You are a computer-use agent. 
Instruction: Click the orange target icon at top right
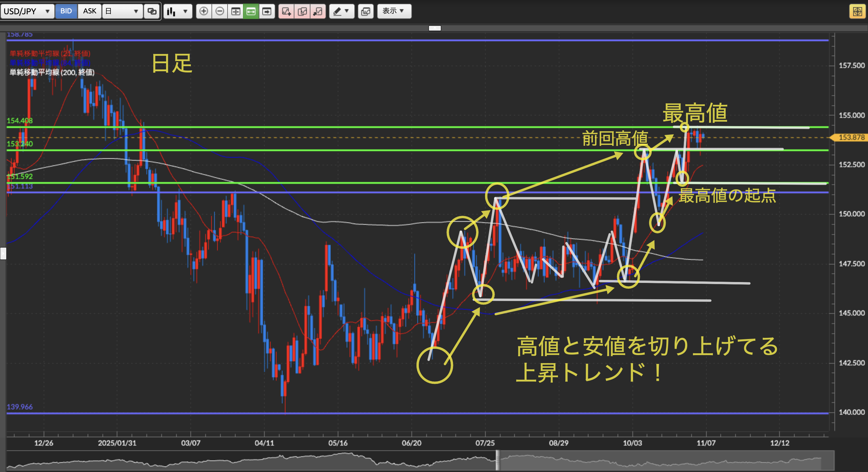pyautogui.click(x=857, y=11)
